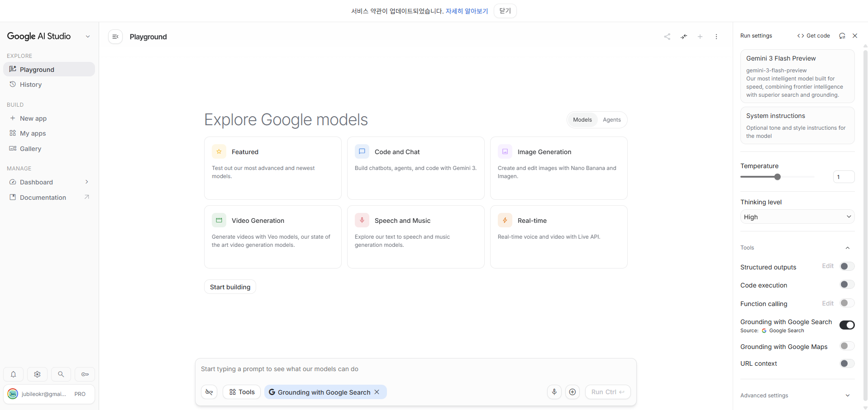Open the Google AI Studio dropdown arrow

click(x=88, y=37)
